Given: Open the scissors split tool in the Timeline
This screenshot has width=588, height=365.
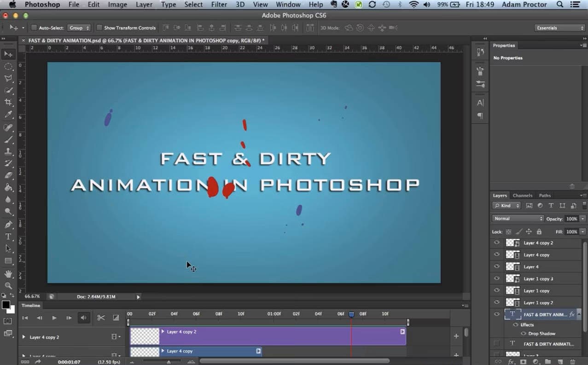Looking at the screenshot, I should coord(101,318).
